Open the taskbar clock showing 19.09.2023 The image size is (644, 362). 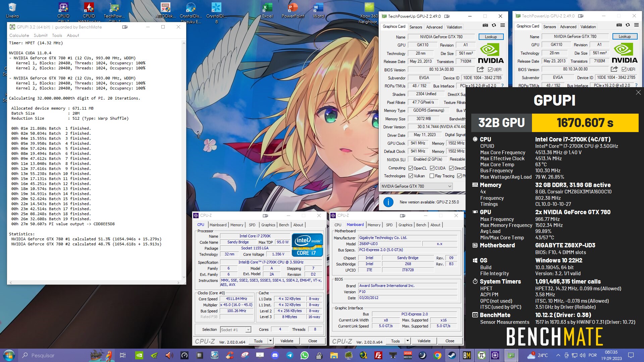tap(611, 355)
